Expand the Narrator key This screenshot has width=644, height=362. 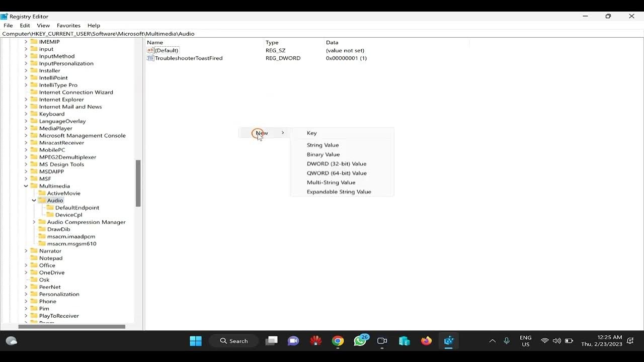coord(26,251)
